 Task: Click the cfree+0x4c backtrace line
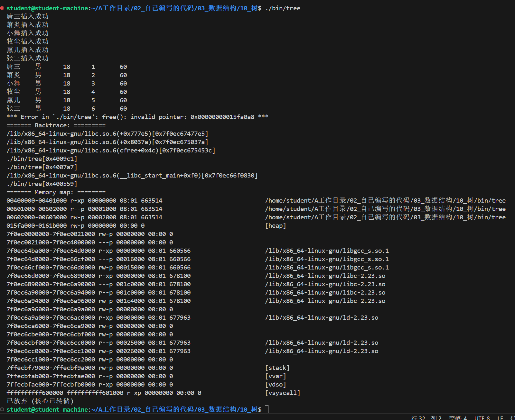[111, 150]
